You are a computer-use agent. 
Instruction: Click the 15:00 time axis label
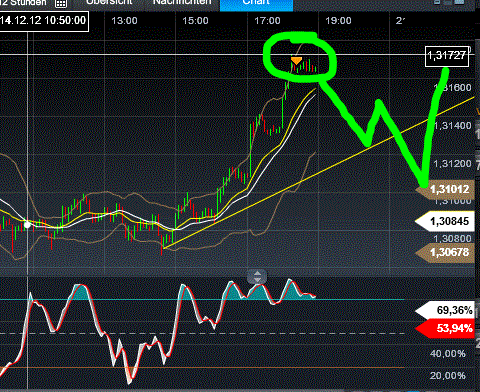coord(195,21)
